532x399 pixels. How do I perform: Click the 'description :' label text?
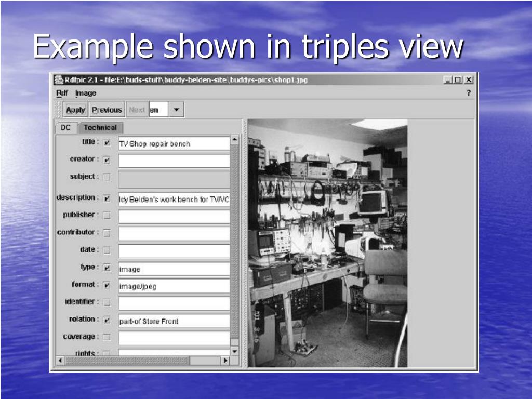coord(77,197)
